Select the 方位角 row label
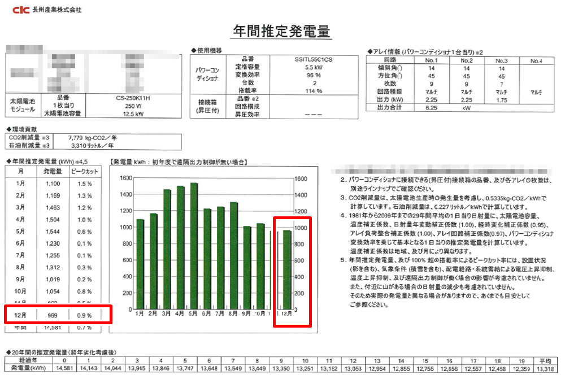The height and width of the screenshot is (392, 565). (x=390, y=76)
